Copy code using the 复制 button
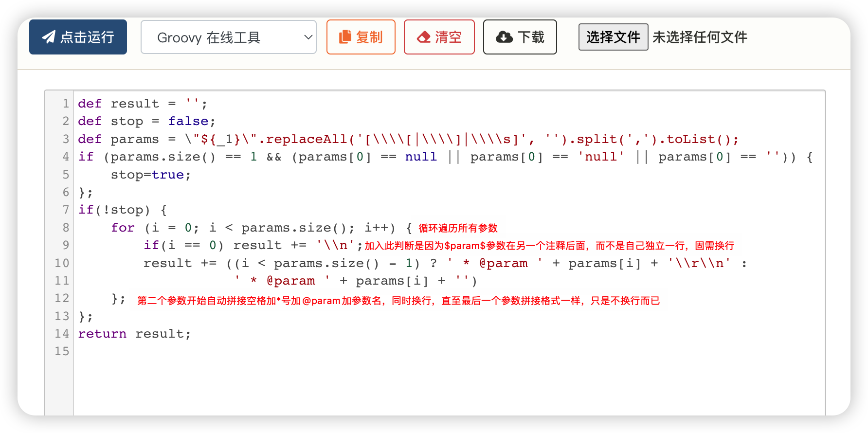Screen dimensions: 868x433 [361, 37]
